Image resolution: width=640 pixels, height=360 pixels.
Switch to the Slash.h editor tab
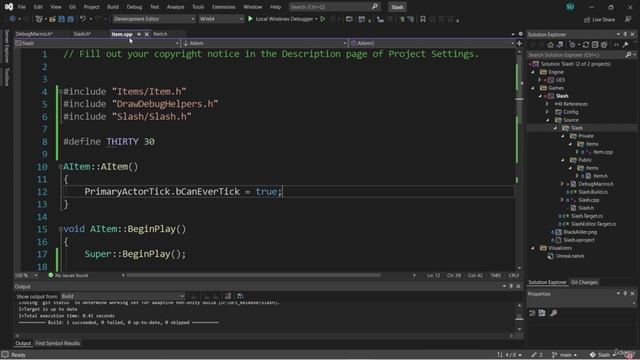(x=82, y=34)
